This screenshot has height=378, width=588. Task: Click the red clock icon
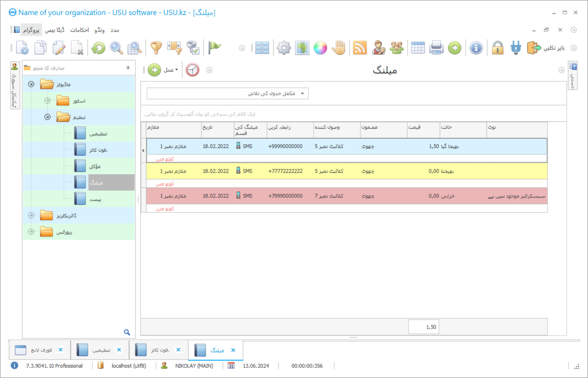[x=192, y=70]
